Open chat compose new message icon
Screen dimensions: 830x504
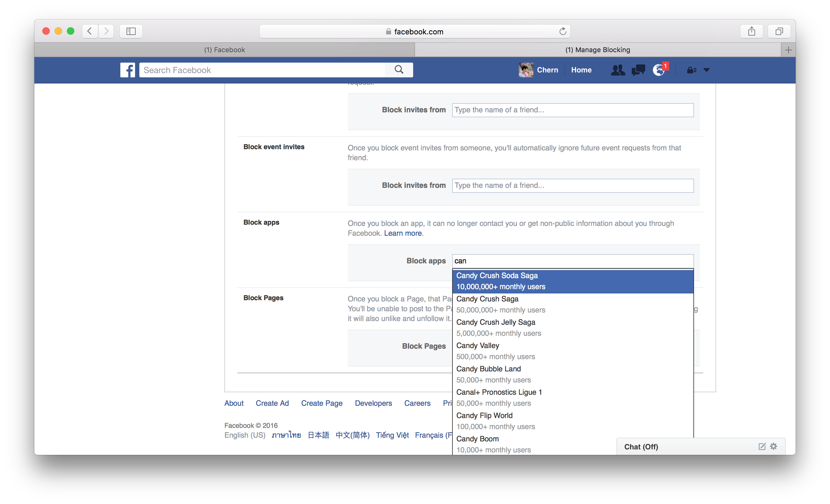point(762,446)
